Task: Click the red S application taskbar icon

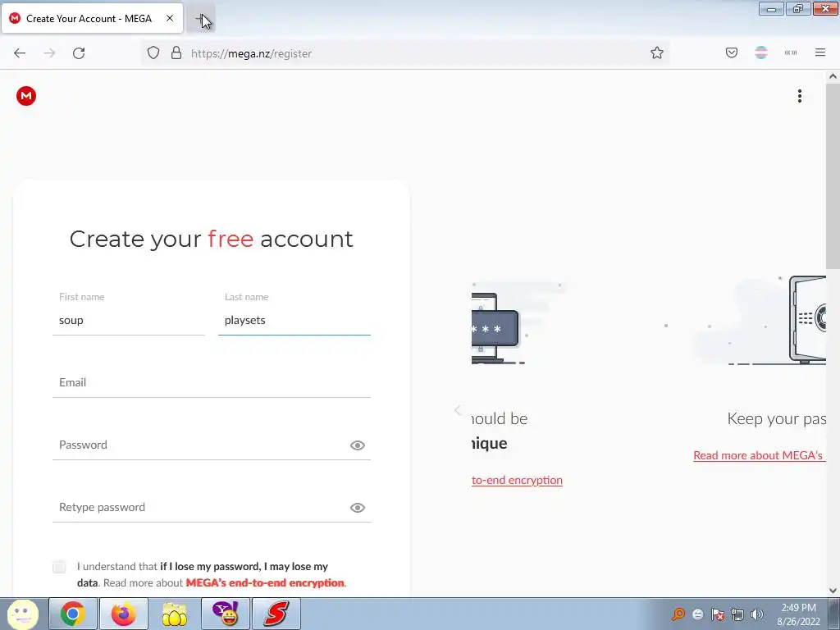Action: pyautogui.click(x=276, y=614)
